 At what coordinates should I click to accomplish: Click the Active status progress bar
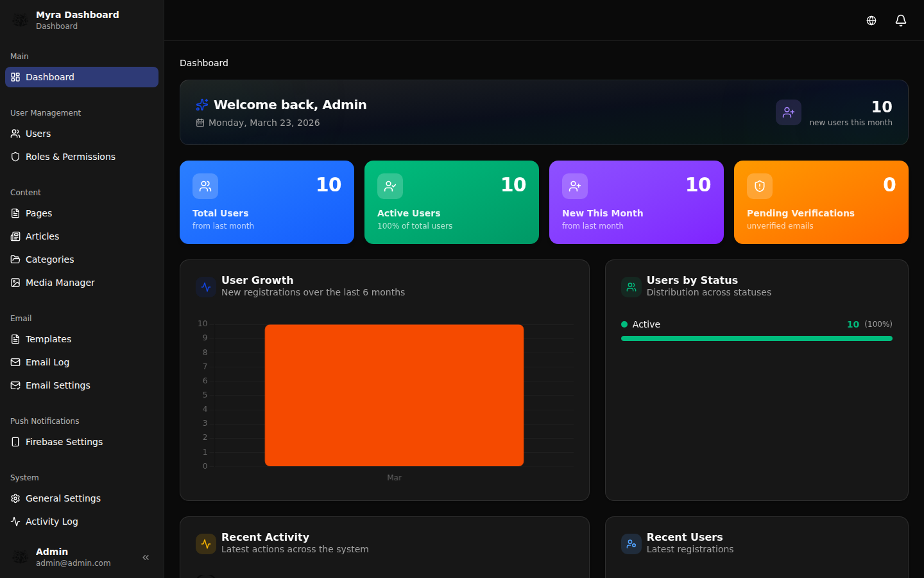pos(757,338)
